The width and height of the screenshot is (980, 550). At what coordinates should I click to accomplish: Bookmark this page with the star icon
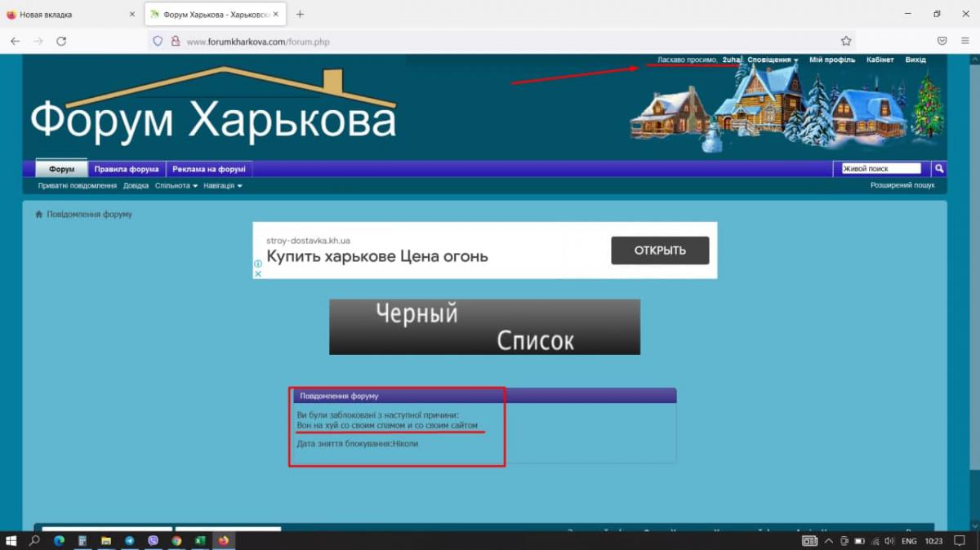click(846, 41)
